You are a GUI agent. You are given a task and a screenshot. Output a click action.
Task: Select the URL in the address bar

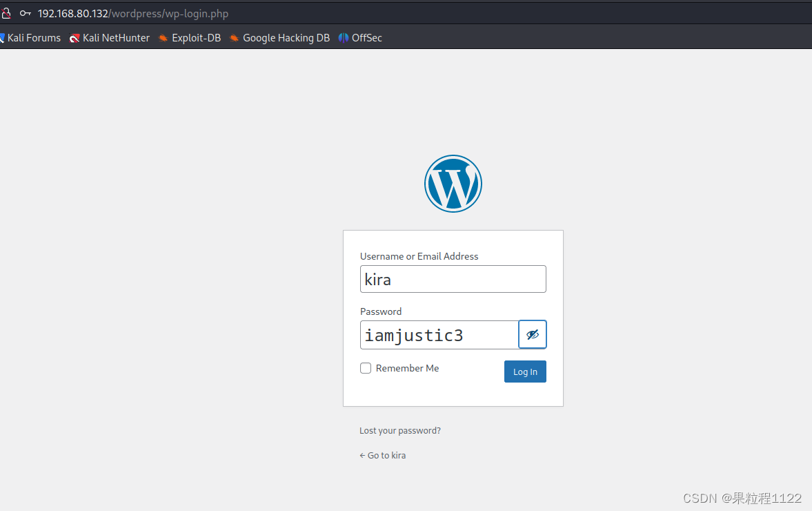[x=133, y=14]
